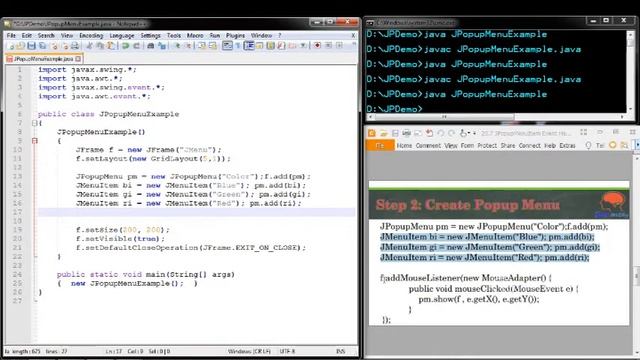The image size is (640, 360).
Task: Click the Open folder icon in PDF reader
Action: click(x=383, y=133)
